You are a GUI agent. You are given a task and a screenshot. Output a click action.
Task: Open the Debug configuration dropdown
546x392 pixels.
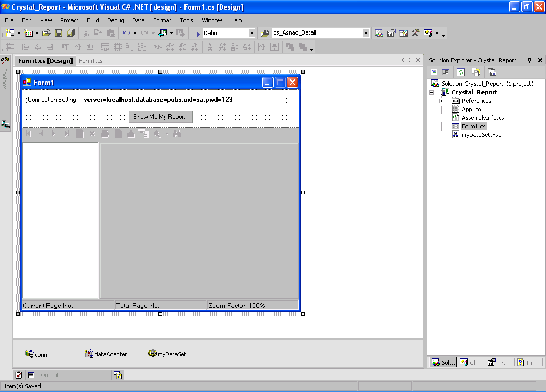tap(252, 33)
